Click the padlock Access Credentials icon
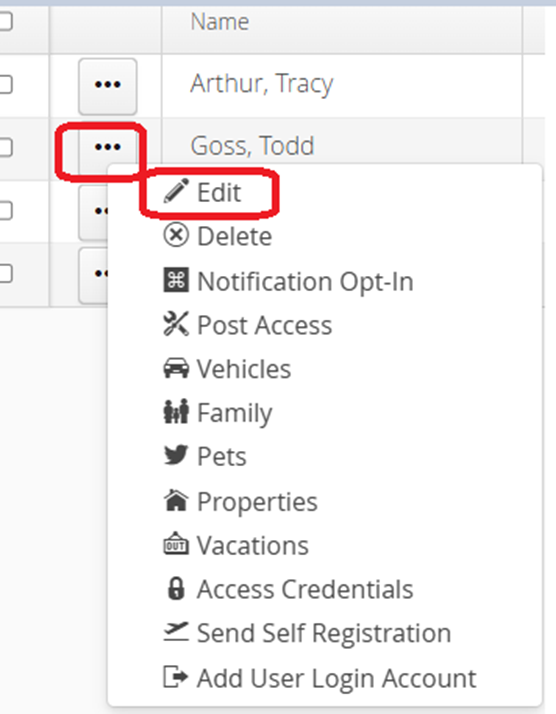This screenshot has height=714, width=556. (176, 588)
